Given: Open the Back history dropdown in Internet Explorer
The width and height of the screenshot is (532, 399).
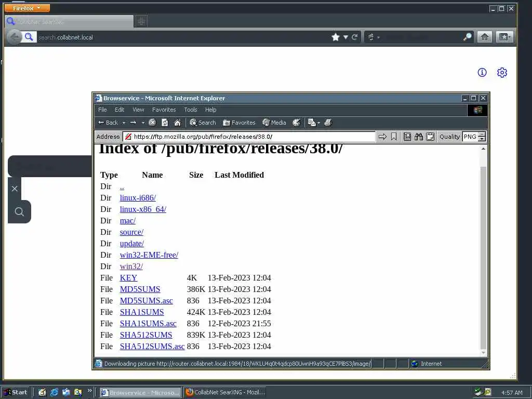Looking at the screenshot, I should click(124, 123).
